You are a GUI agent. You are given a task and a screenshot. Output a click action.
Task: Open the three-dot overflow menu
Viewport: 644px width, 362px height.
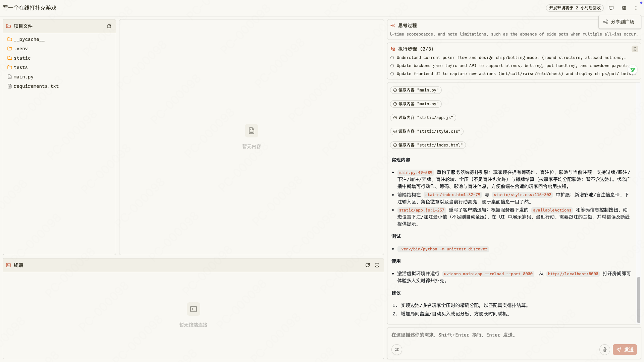636,8
